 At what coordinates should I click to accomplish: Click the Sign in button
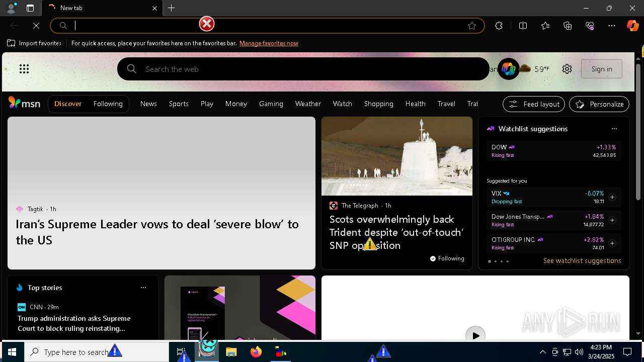point(602,69)
